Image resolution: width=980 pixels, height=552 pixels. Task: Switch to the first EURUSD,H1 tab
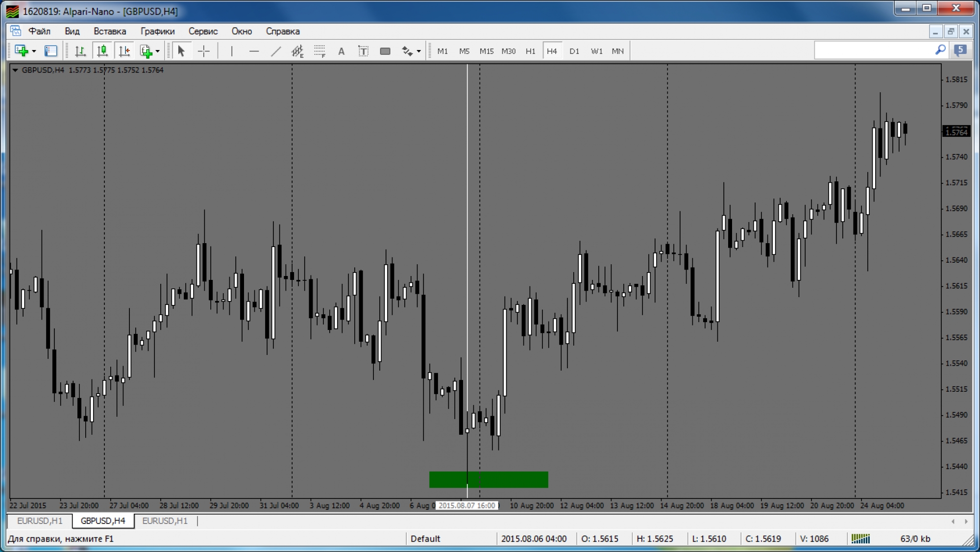point(40,521)
